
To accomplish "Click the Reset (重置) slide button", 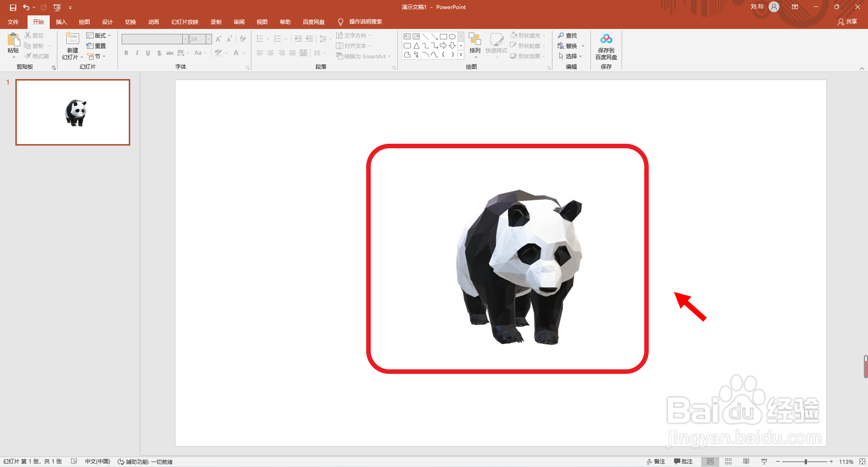I will (x=96, y=46).
